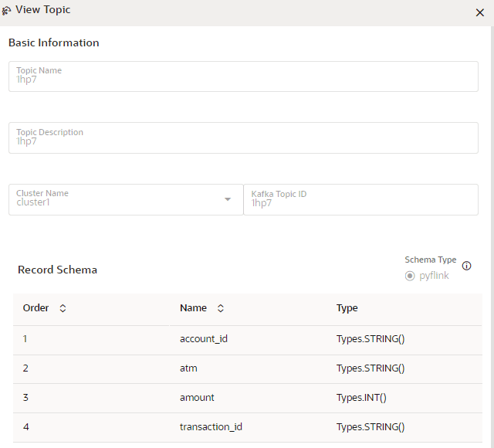Click the Topic Name field
Screen dimensions: 494x448
243,76
